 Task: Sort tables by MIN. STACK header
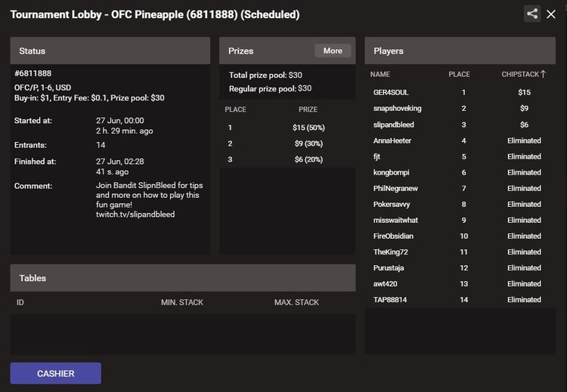tap(182, 302)
